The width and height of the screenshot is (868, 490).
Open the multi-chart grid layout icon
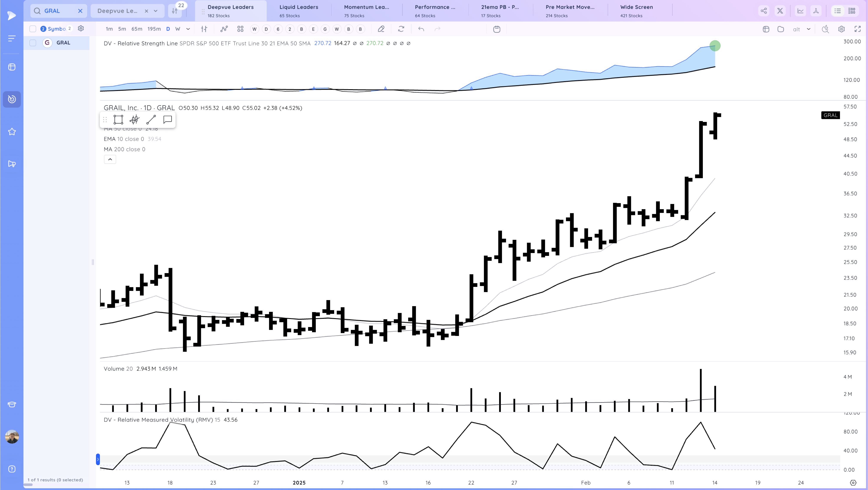(240, 29)
